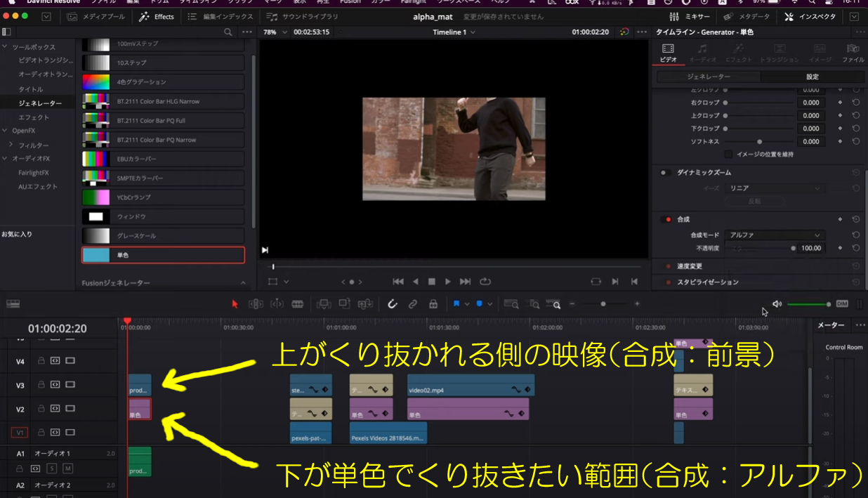Open the 合成モード アルファ dropdown

point(775,235)
